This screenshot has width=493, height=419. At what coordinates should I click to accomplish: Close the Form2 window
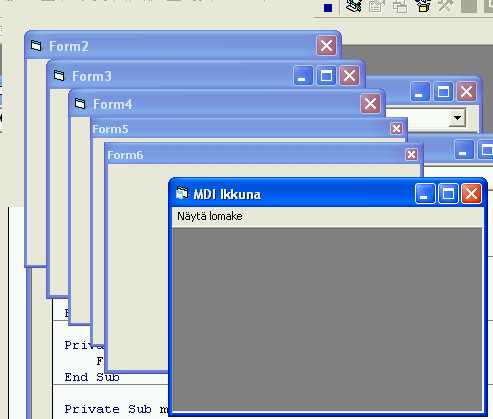pyautogui.click(x=326, y=46)
